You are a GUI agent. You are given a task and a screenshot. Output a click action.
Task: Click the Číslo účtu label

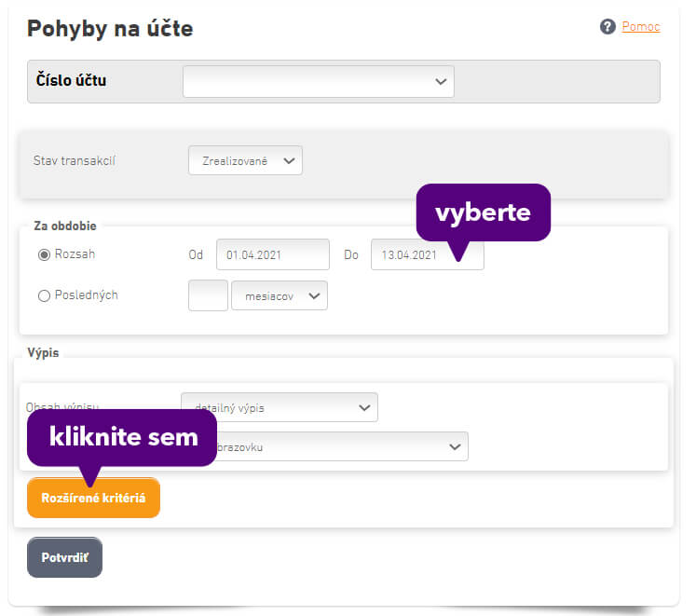71,80
